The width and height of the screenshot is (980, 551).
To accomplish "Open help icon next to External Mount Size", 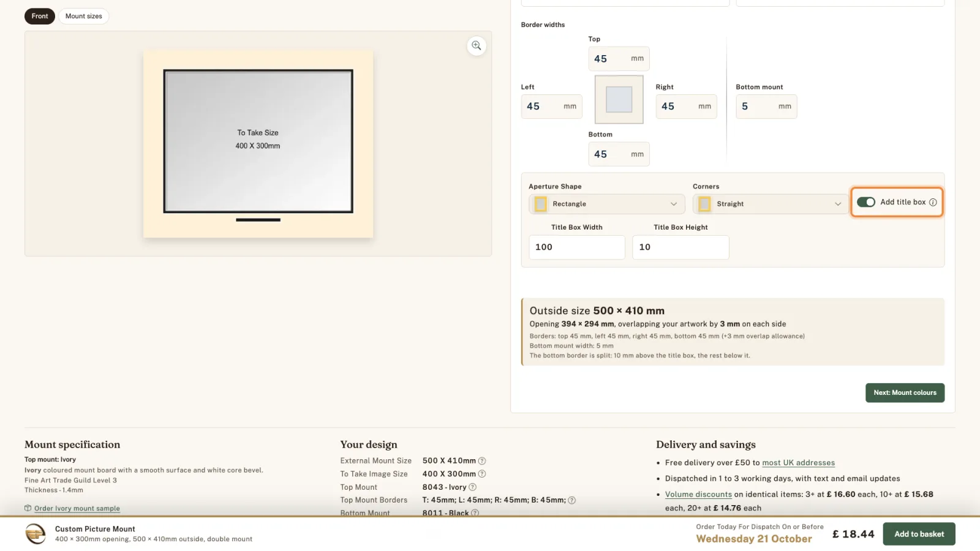I will click(x=482, y=461).
